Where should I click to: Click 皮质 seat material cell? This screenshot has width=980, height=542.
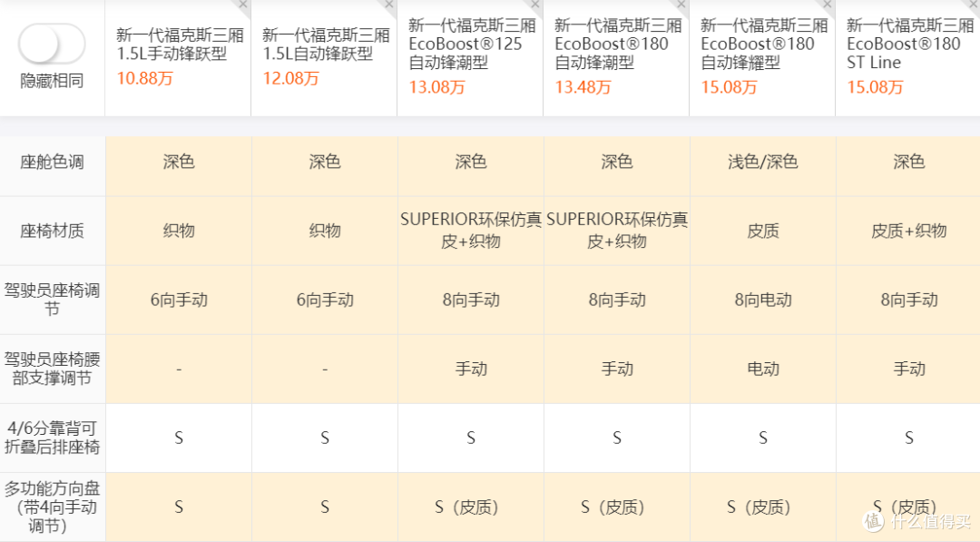(763, 232)
